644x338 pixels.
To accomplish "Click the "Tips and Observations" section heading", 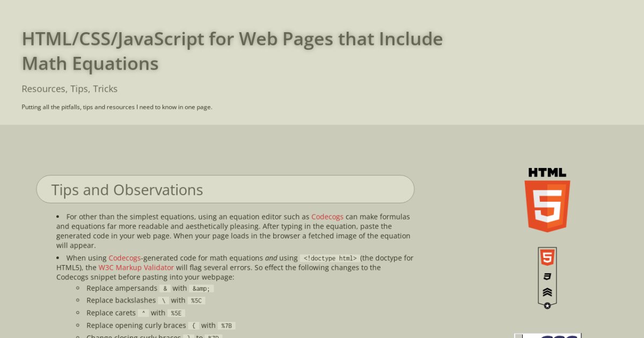I will tap(127, 190).
